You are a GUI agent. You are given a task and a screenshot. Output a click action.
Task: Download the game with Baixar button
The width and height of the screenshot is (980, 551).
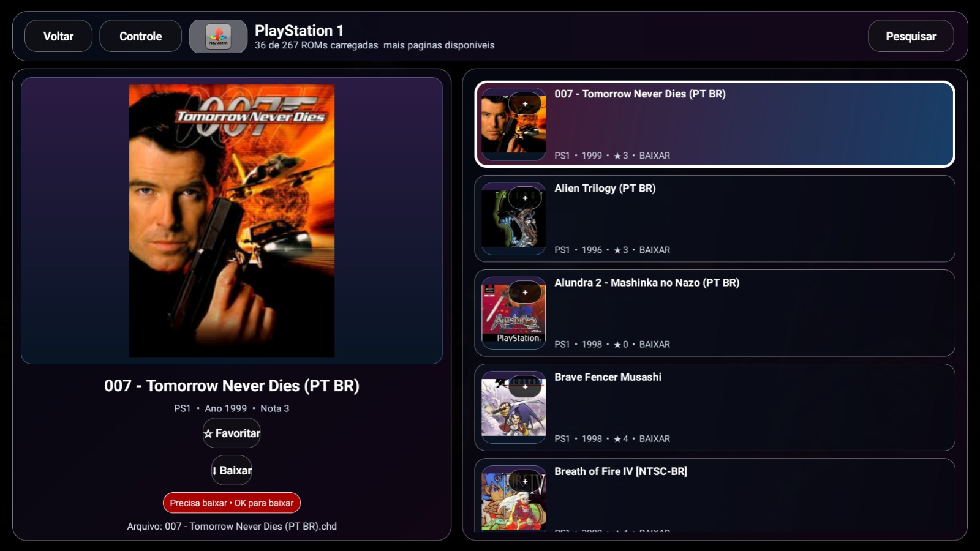point(232,470)
